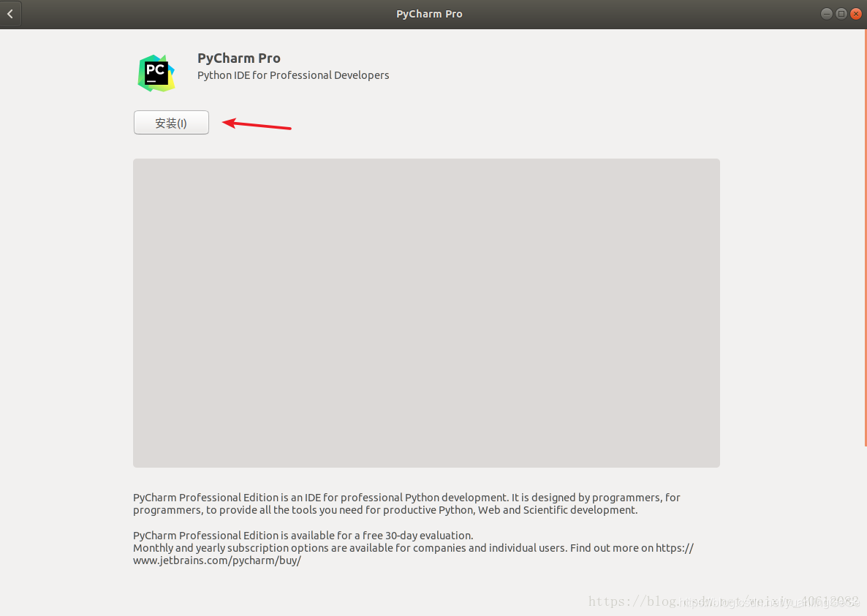The height and width of the screenshot is (616, 867).
Task: Click the 'PyCharm Pro' window title text
Action: tap(429, 14)
